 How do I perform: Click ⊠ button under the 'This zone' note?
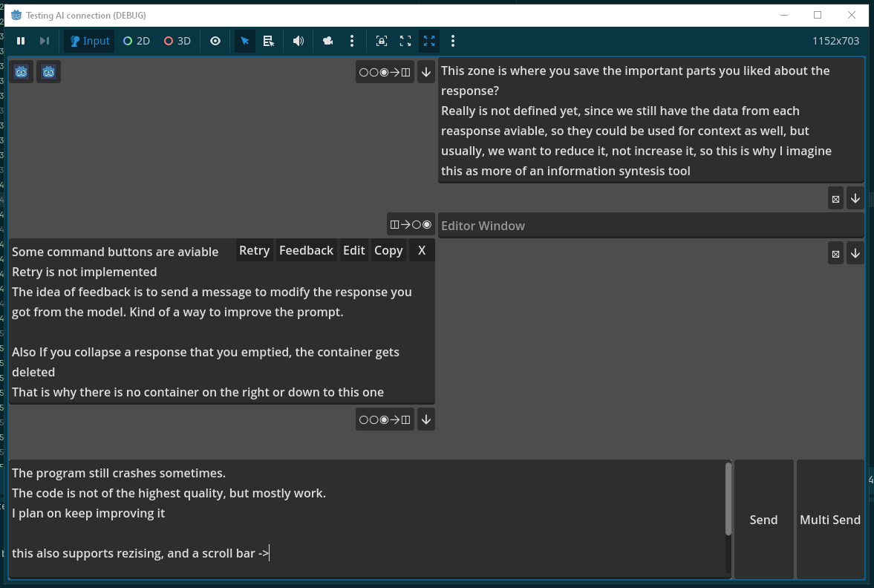pos(835,198)
